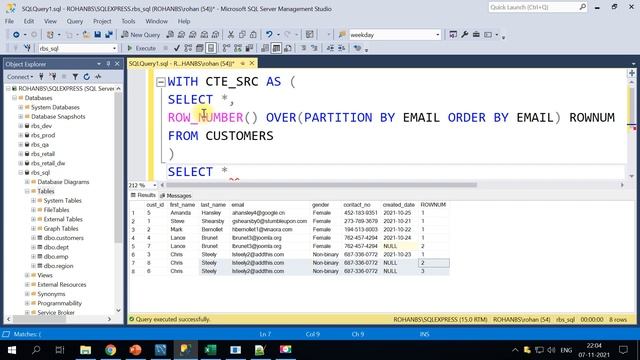Image resolution: width=640 pixels, height=360 pixels.
Task: Collapse the rbs_sql database node
Action: click(20, 173)
